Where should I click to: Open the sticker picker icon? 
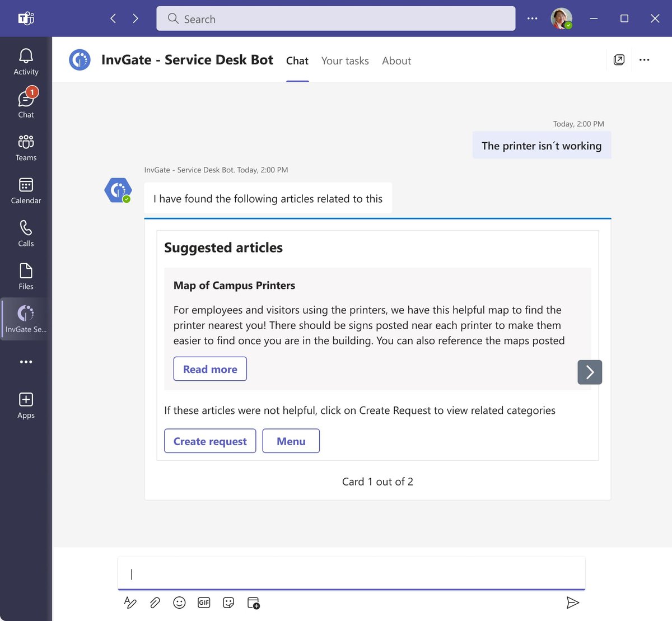(228, 603)
